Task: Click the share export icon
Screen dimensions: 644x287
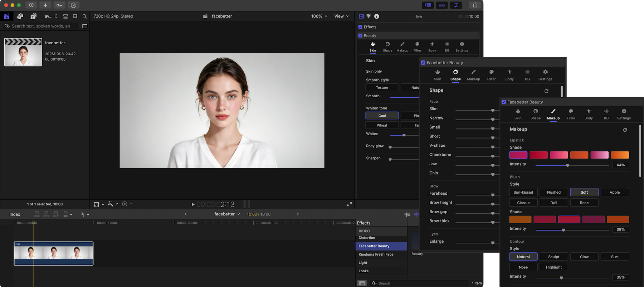Action: tap(475, 5)
